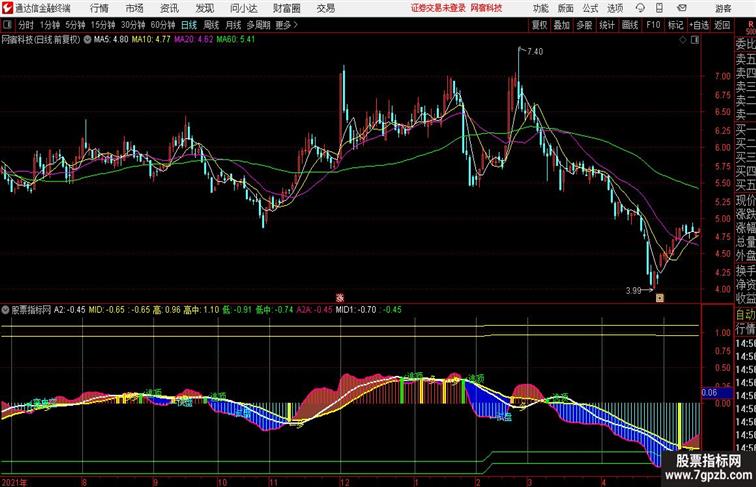756x487 pixels.
Task: Click the month 12 timeline marker
Action: [344, 482]
